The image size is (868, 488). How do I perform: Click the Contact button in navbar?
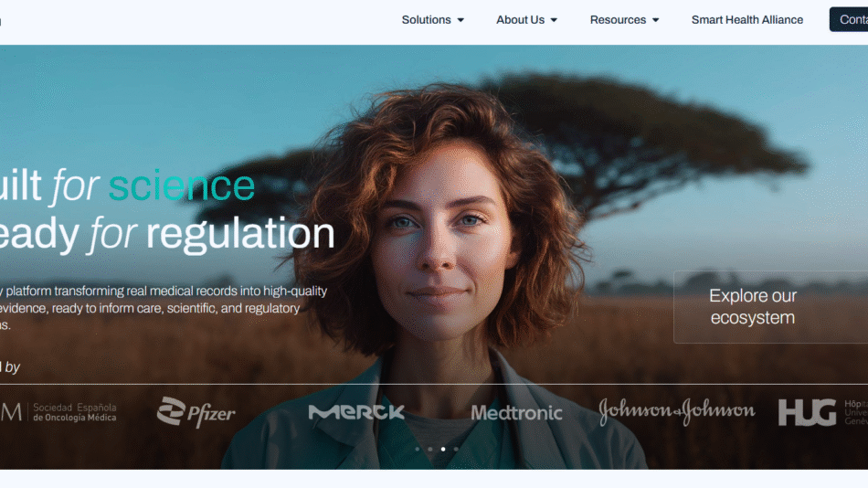[x=849, y=19]
